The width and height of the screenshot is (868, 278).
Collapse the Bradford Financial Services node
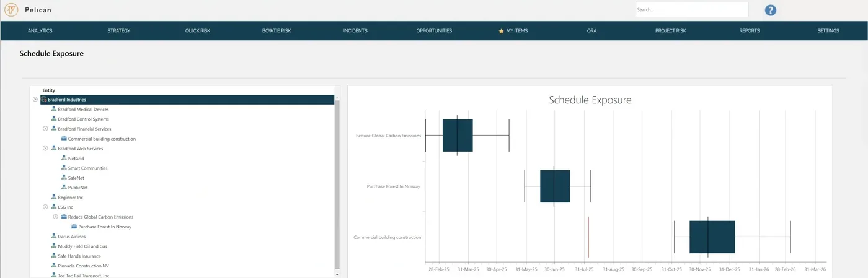click(x=45, y=129)
